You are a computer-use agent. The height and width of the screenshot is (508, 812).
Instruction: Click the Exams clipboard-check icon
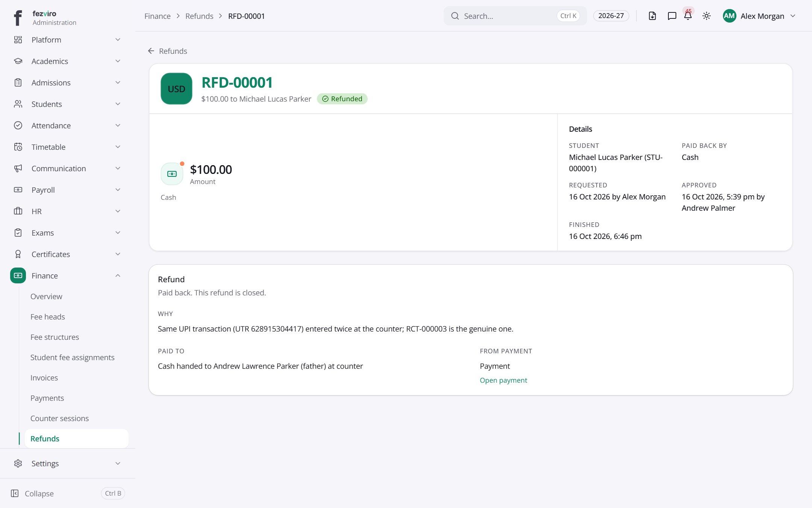pos(18,233)
